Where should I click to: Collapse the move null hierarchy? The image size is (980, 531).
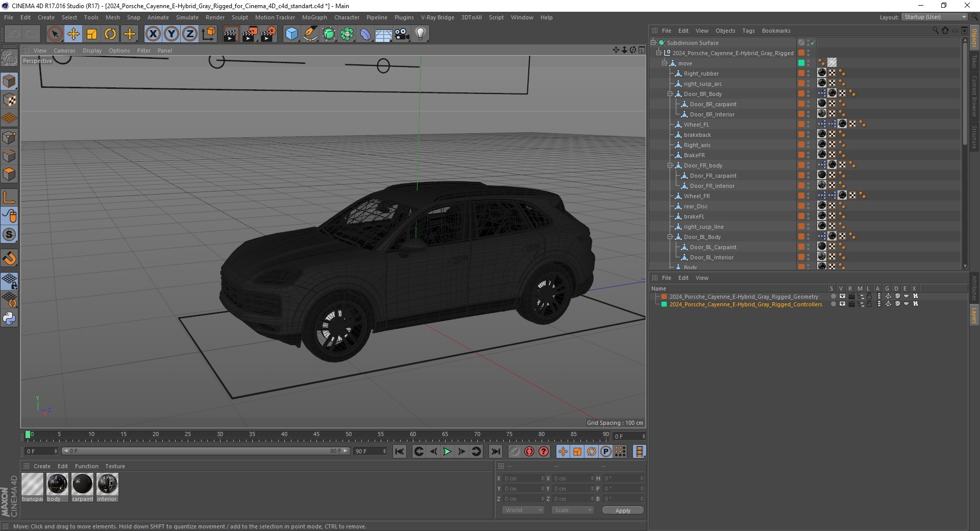point(665,63)
